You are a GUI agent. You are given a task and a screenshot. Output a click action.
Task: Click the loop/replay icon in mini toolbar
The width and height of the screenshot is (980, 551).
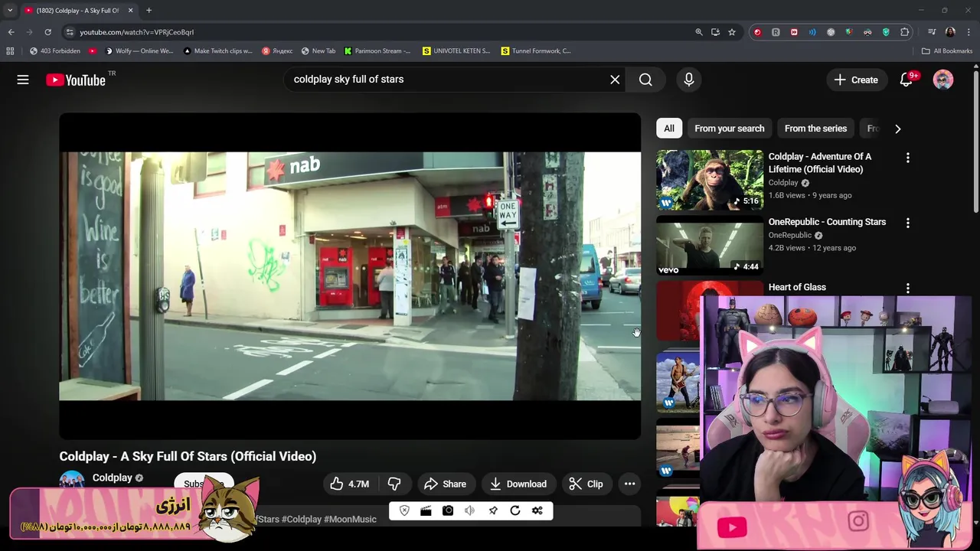515,510
